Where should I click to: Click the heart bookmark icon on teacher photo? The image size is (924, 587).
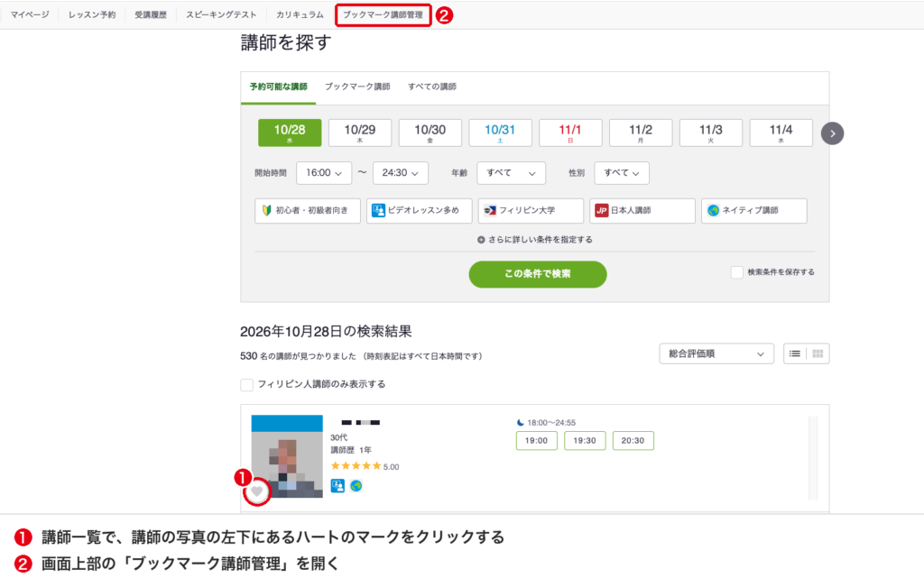(x=256, y=491)
